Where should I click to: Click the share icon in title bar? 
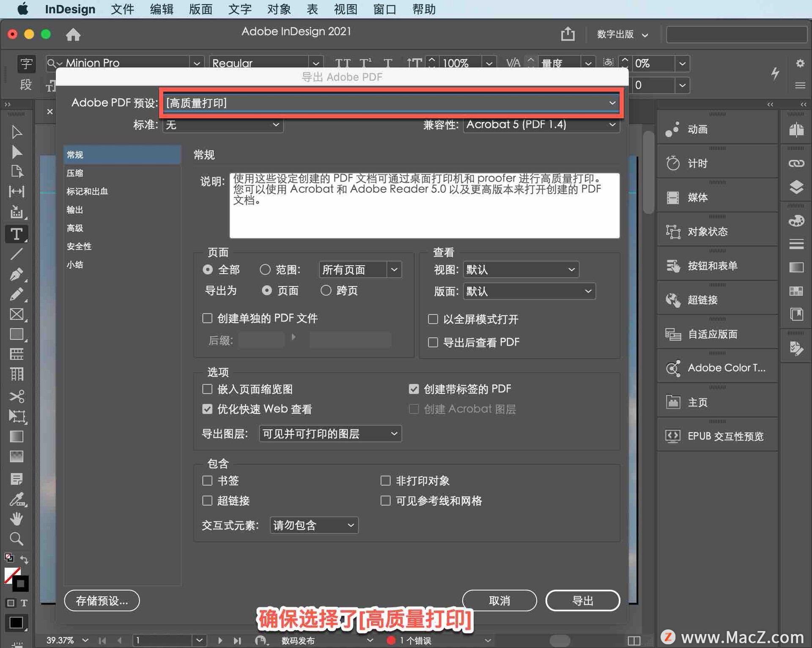click(568, 34)
